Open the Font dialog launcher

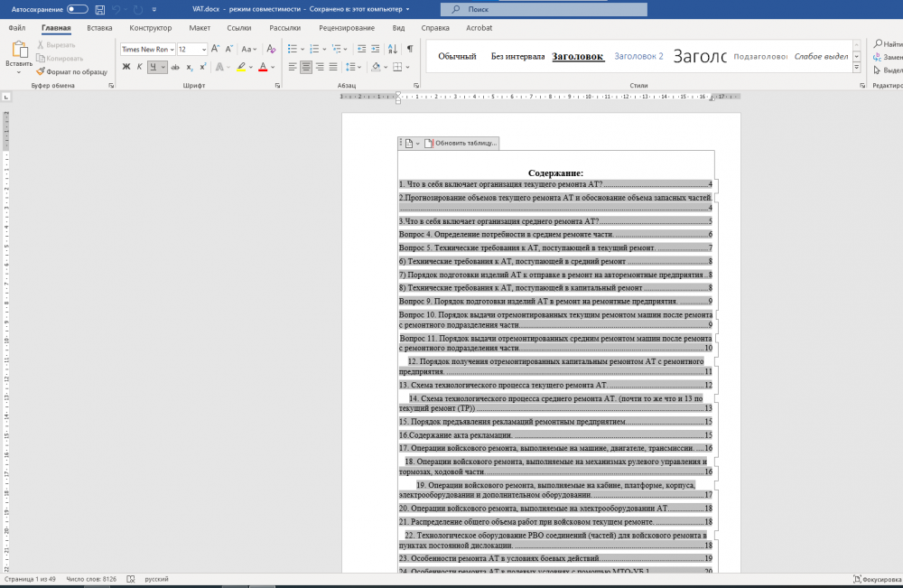277,85
